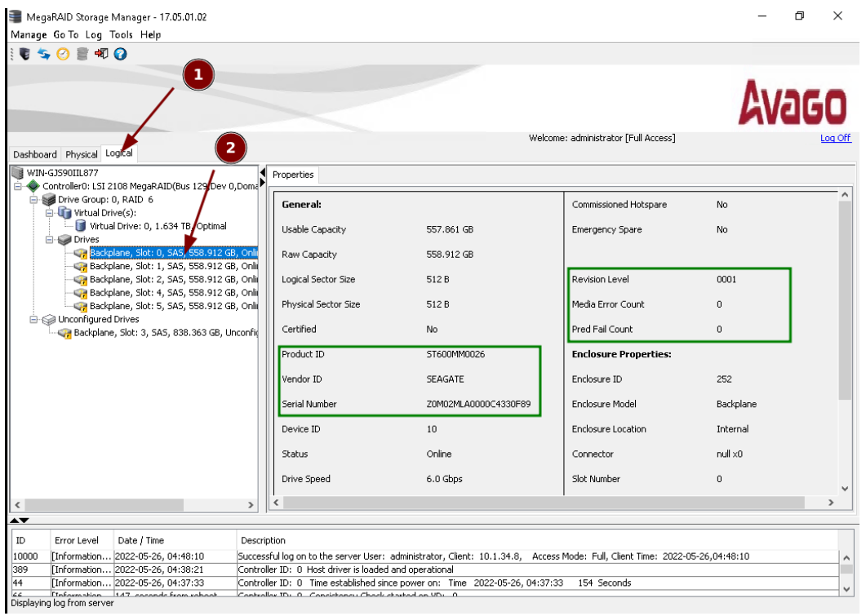Click the Exit application toolbar icon
Screen dimensions: 866x616
(x=102, y=54)
